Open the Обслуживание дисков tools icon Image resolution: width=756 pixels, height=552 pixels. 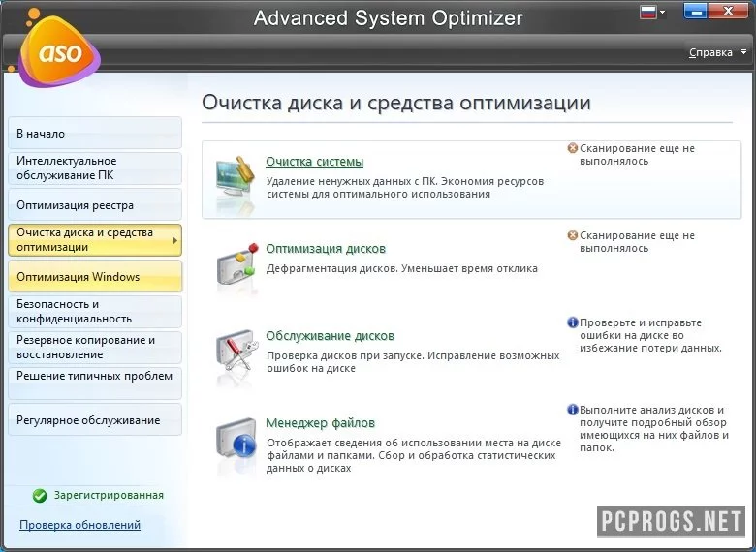[236, 353]
